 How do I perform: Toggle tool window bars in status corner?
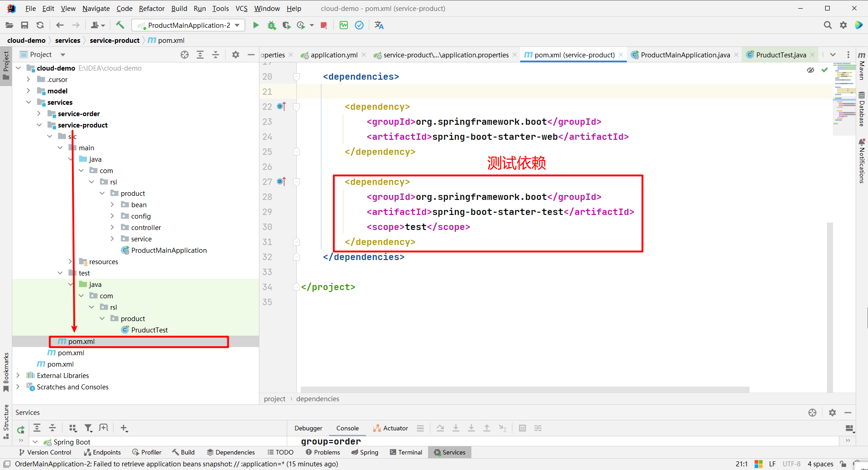click(x=7, y=464)
